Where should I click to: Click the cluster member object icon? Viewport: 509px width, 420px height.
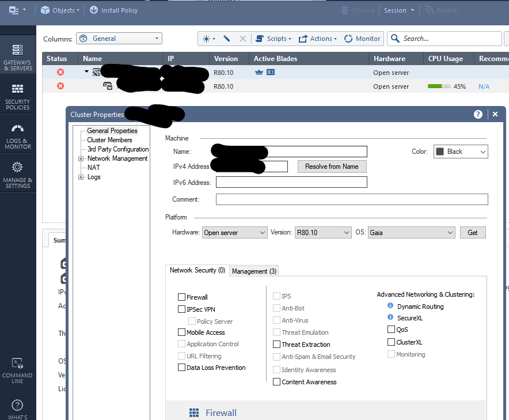tap(108, 86)
